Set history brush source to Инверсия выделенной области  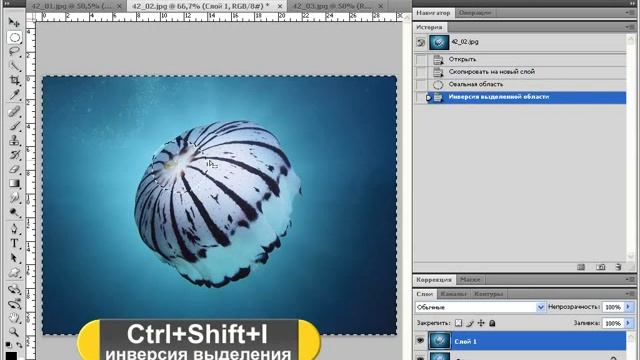pos(421,98)
